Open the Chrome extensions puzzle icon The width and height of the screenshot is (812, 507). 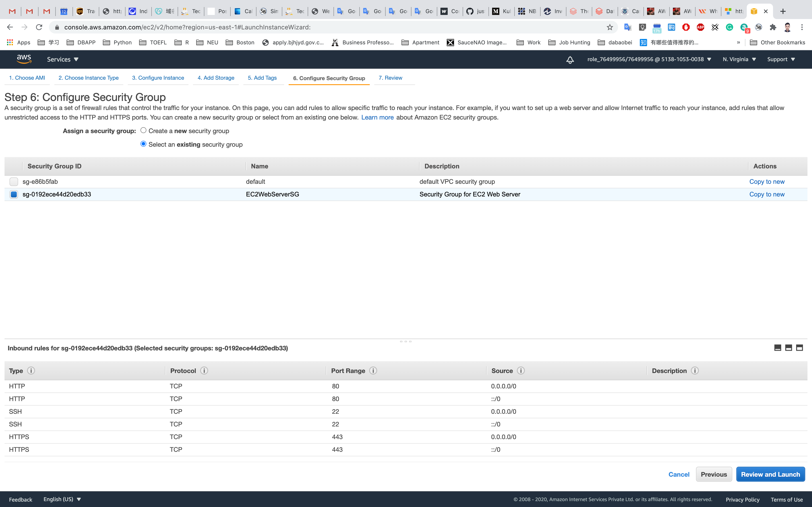coord(773,27)
